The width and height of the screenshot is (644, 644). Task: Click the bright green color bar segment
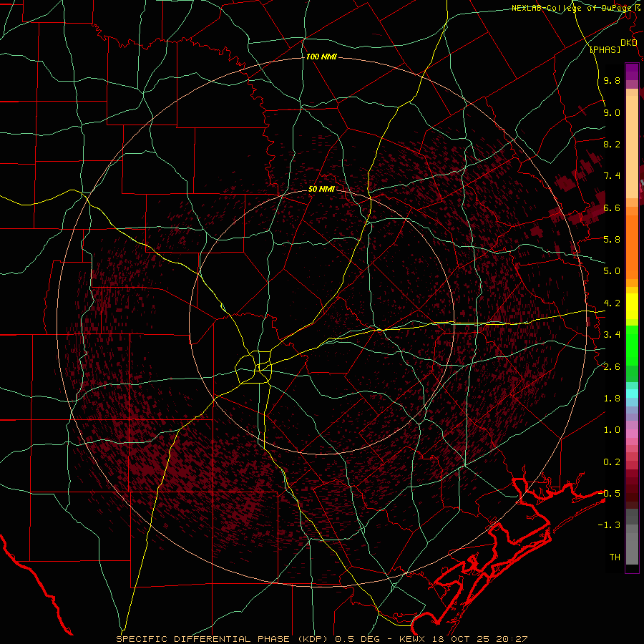(632, 345)
